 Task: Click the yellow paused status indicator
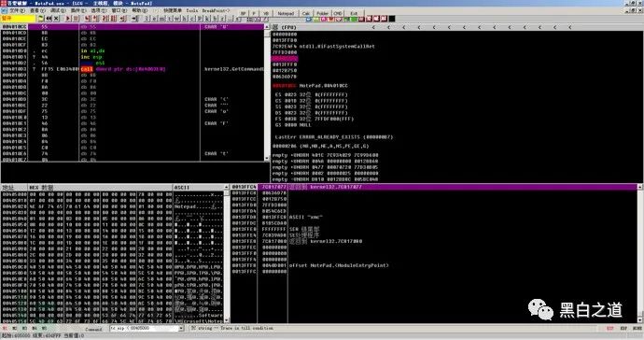18,19
